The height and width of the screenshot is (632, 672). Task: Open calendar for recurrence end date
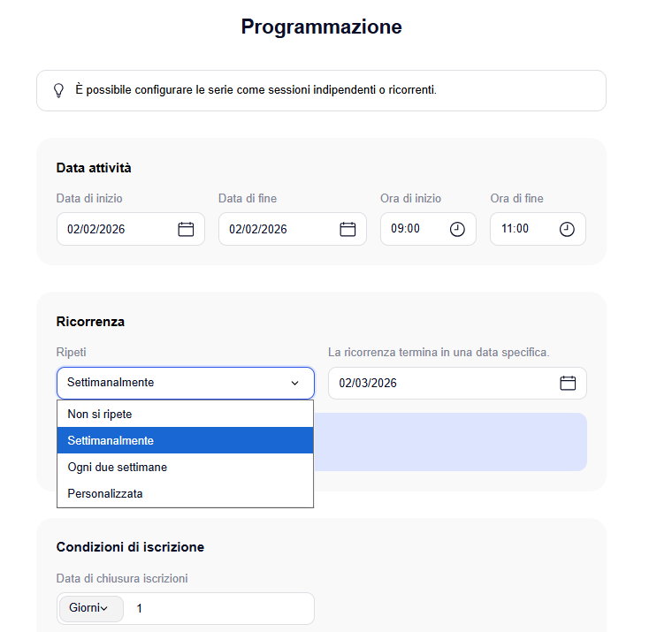tap(568, 383)
